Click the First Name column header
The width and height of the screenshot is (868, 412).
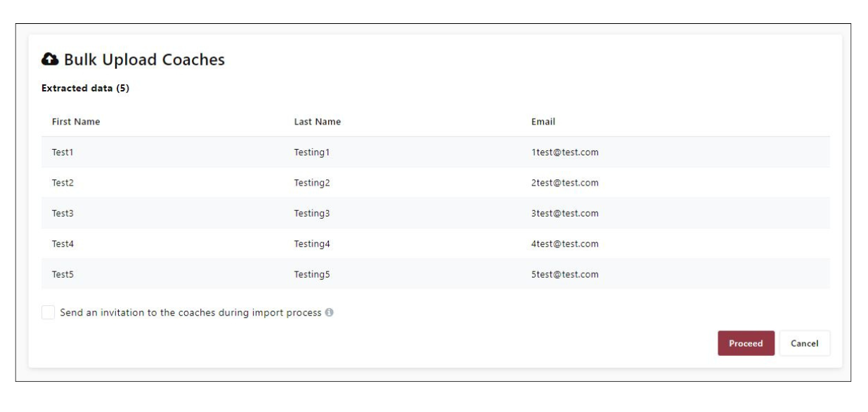[x=76, y=122]
